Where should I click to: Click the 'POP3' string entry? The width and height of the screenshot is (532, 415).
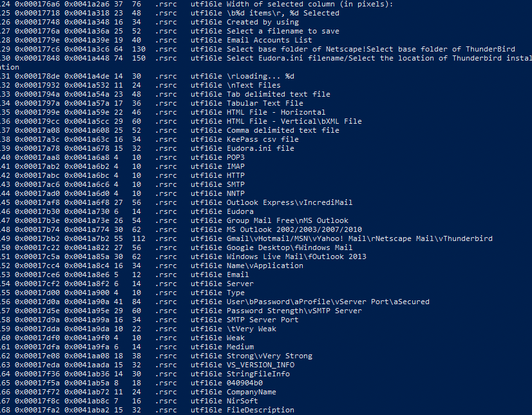coord(236,157)
